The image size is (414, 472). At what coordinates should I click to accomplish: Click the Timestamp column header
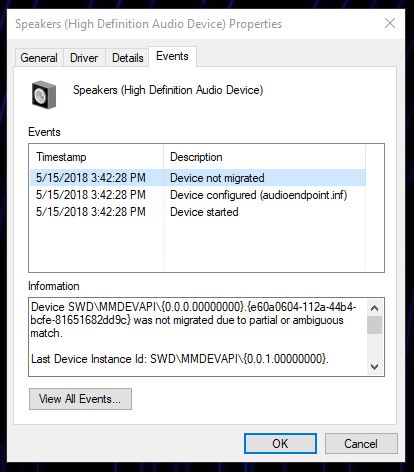point(97,157)
